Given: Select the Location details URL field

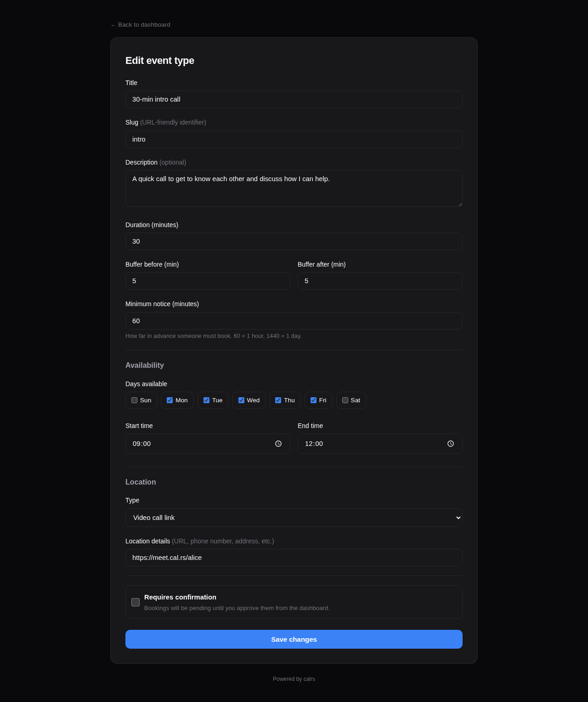Looking at the screenshot, I should tap(294, 558).
